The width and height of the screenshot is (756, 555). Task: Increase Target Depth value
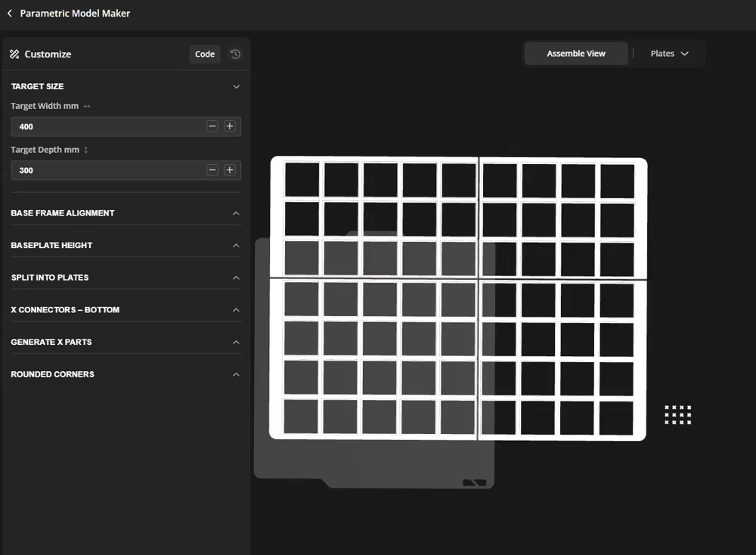point(230,169)
